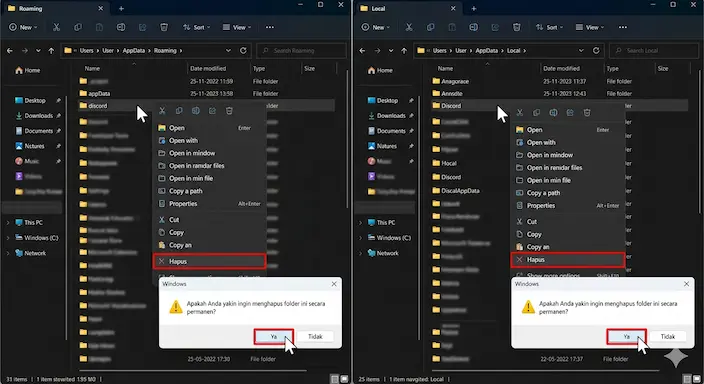The height and width of the screenshot is (384, 704).
Task: Click Copy icon in Roaming window toolbar
Action: coord(78,27)
